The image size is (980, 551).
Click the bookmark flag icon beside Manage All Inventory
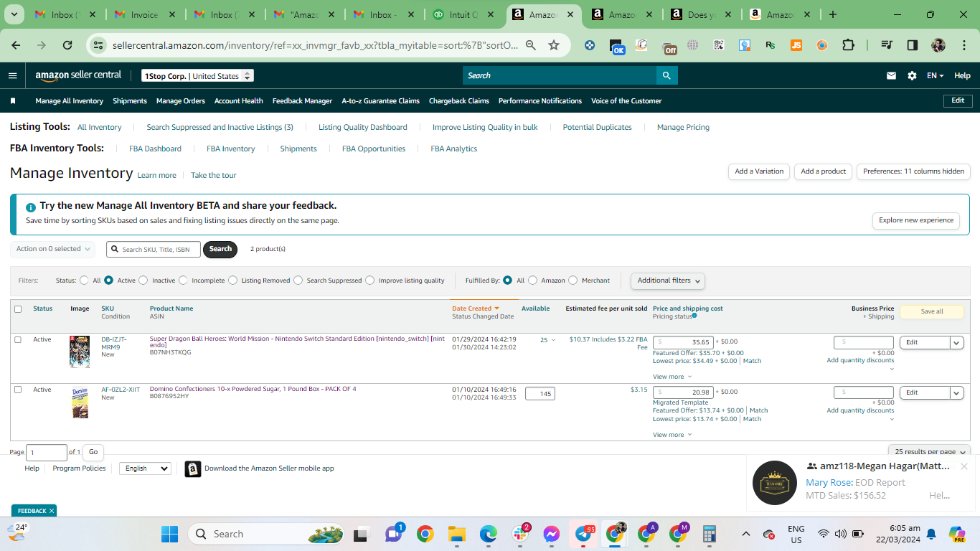coord(13,101)
